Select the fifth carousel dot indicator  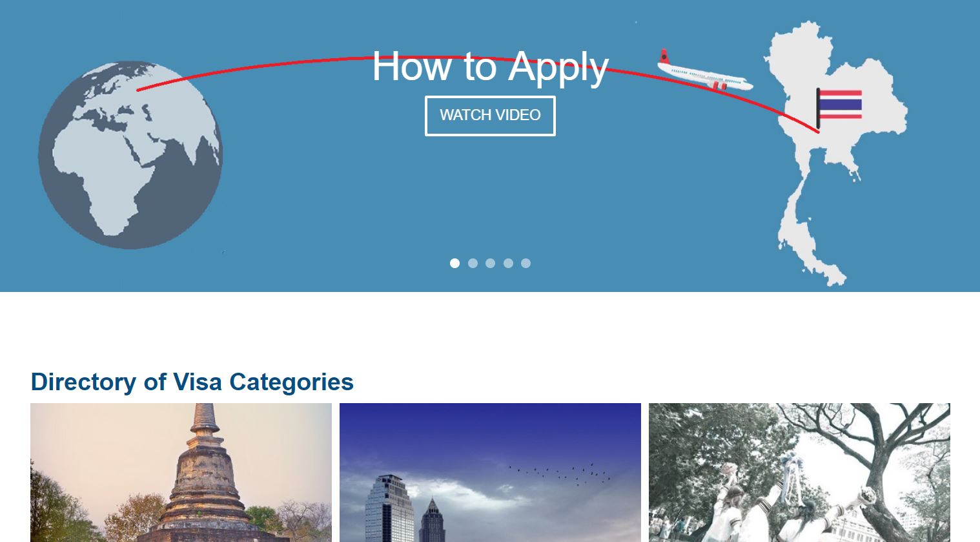point(526,263)
